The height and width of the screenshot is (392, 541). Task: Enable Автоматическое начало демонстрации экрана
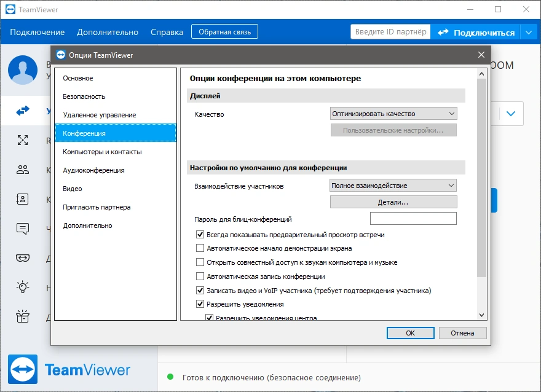(200, 248)
